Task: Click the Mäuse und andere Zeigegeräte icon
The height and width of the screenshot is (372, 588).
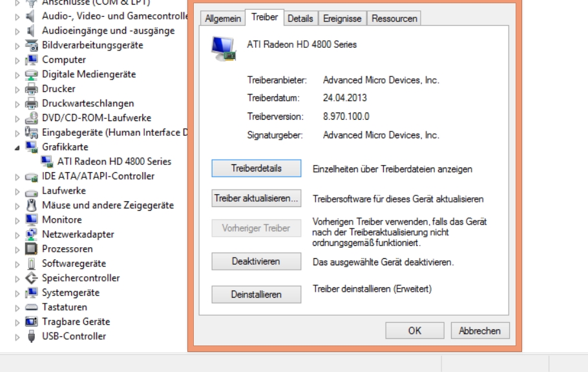Action: click(x=31, y=205)
